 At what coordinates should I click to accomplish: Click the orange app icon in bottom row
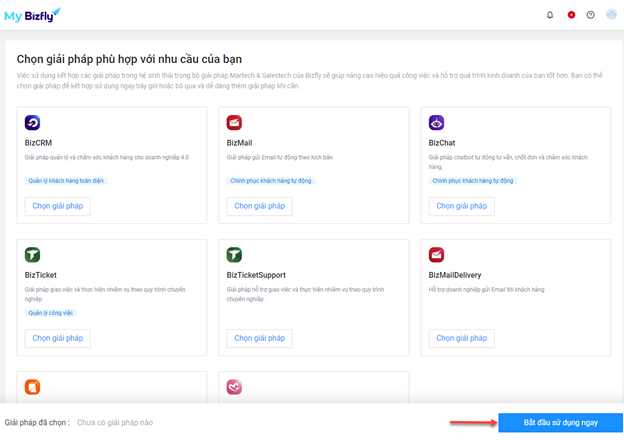tap(32, 387)
